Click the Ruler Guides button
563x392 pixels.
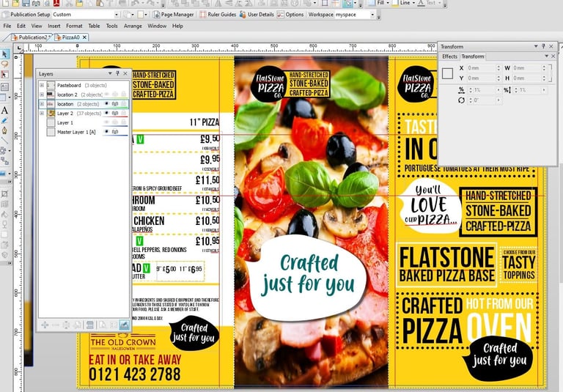pyautogui.click(x=218, y=15)
